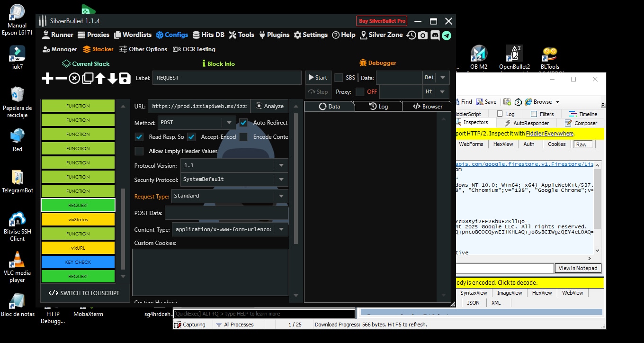The image size is (644, 343).
Task: Open the Wordlists section
Action: tap(132, 35)
